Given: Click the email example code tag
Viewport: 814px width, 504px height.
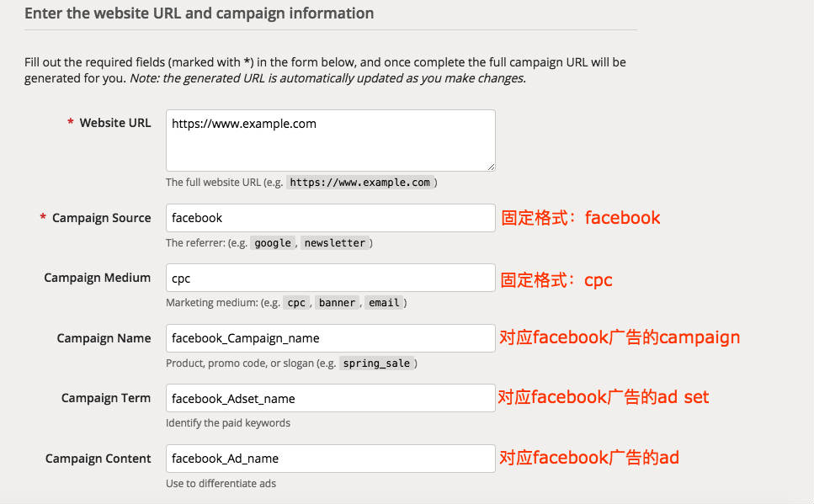Looking at the screenshot, I should pyautogui.click(x=384, y=303).
